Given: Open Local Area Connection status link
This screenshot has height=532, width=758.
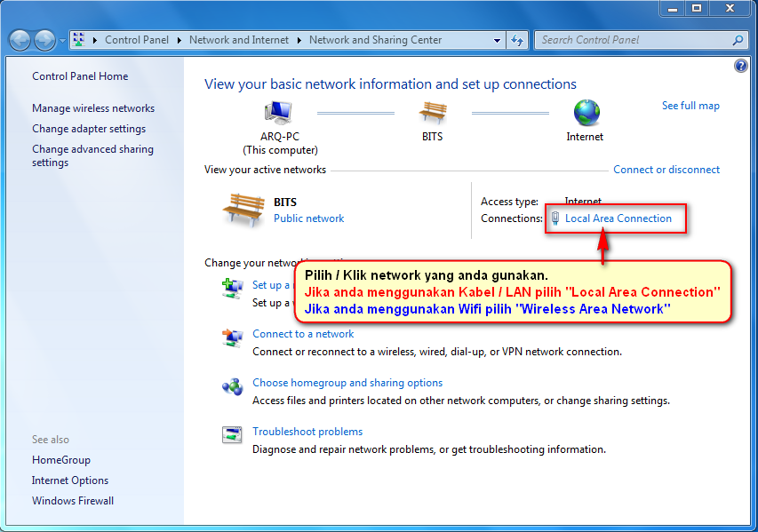Looking at the screenshot, I should coord(618,218).
